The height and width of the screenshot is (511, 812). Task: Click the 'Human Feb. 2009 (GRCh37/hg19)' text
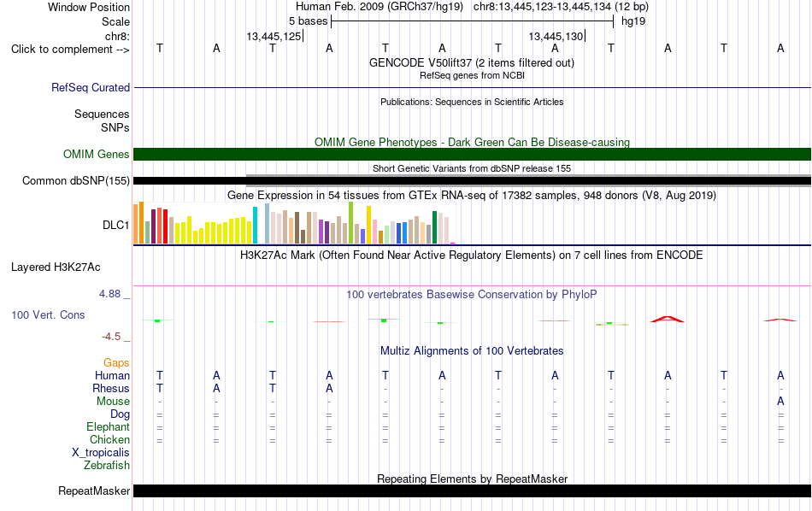click(379, 7)
